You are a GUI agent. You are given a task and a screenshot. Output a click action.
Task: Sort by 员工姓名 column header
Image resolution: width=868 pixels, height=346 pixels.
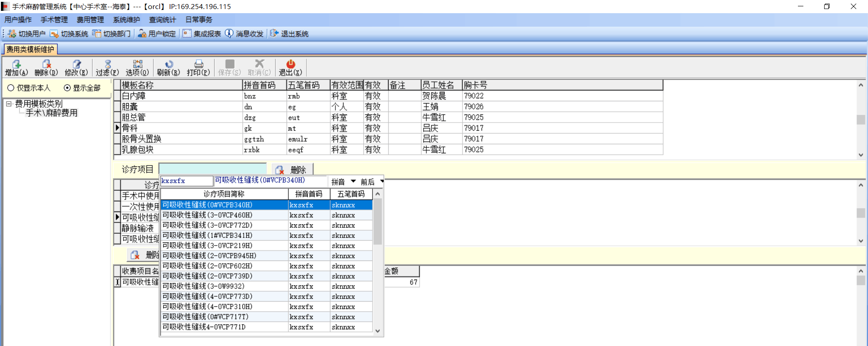click(x=441, y=85)
